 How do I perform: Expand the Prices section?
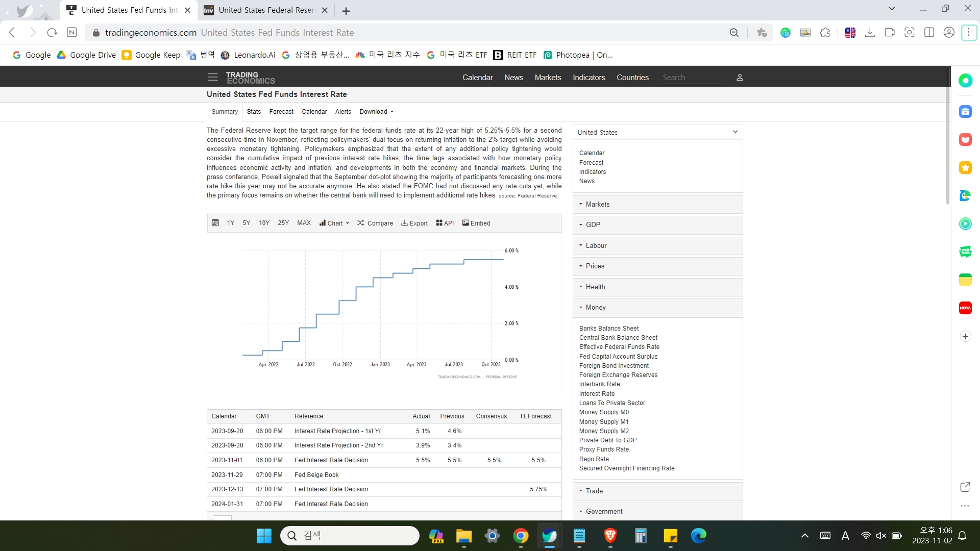point(657,266)
